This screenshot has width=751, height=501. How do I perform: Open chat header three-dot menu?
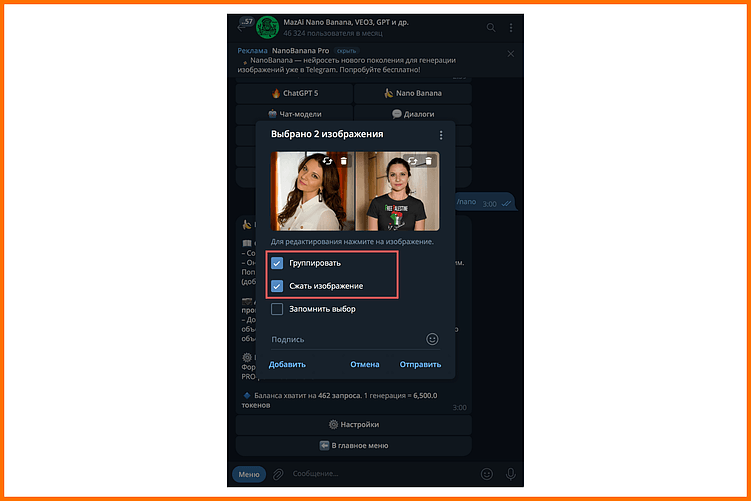pos(511,28)
